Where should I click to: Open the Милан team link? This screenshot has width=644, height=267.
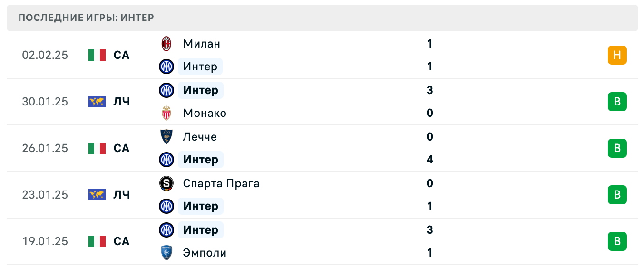click(202, 44)
